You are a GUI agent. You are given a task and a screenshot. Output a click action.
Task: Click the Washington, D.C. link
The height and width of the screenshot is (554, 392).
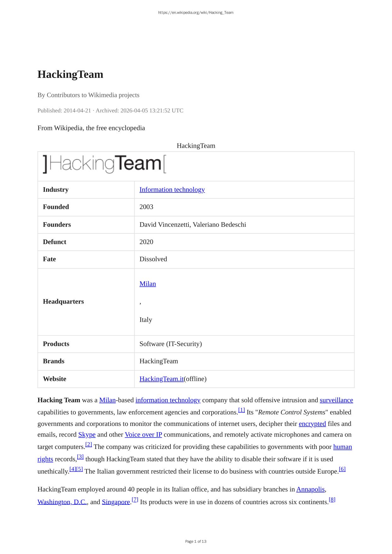tap(62, 502)
